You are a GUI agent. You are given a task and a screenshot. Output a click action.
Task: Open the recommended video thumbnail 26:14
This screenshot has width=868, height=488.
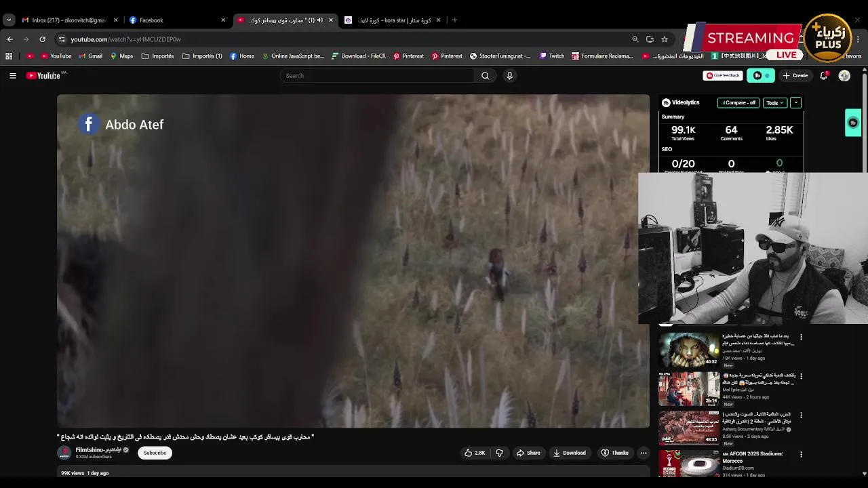[x=689, y=388]
